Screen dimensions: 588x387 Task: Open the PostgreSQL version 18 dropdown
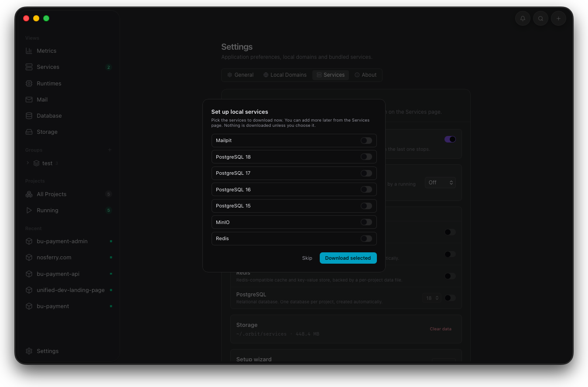click(431, 298)
